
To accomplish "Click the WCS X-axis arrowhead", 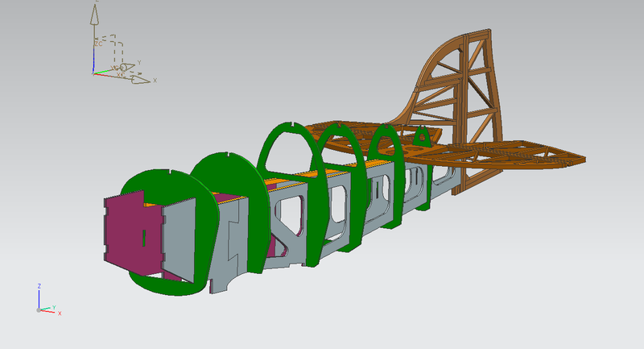I will coord(143,80).
